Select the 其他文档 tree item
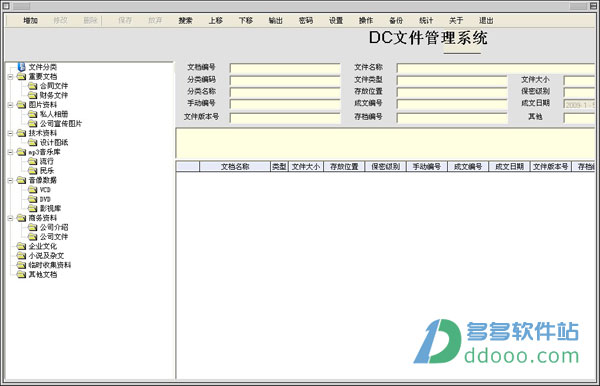600x386 pixels. (x=42, y=275)
